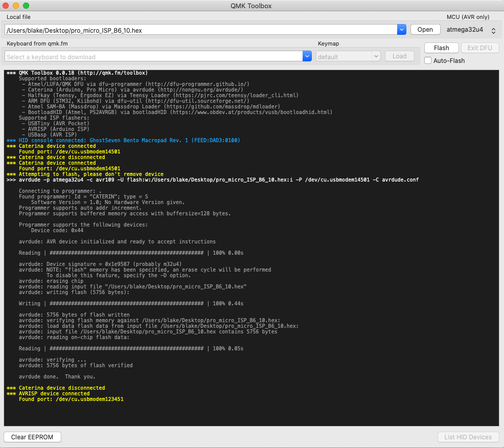Click the 'USBasp (AVR ISP)' log line

pyautogui.click(x=49, y=135)
